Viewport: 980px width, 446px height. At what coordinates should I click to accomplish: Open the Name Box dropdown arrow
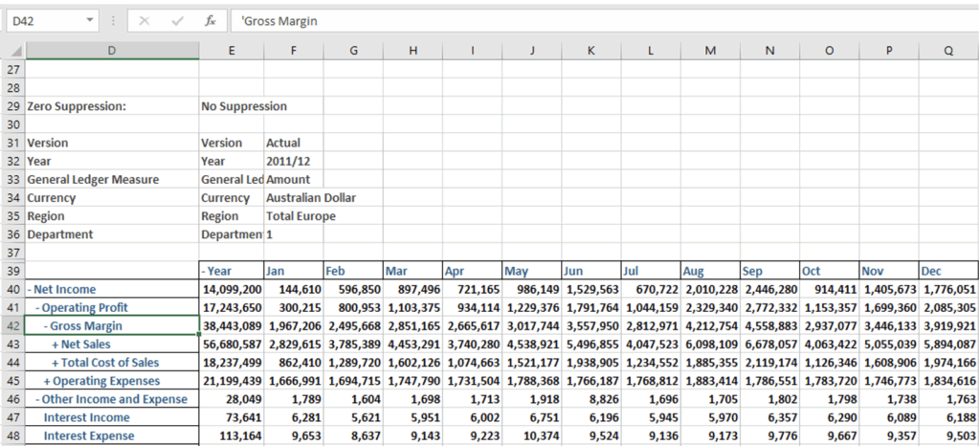(90, 20)
